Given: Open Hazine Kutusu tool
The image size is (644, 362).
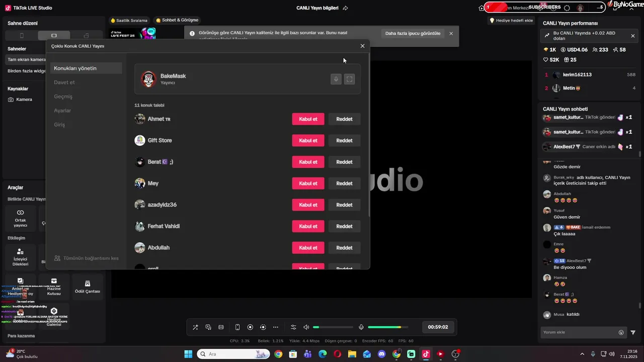Looking at the screenshot, I should pyautogui.click(x=54, y=287).
